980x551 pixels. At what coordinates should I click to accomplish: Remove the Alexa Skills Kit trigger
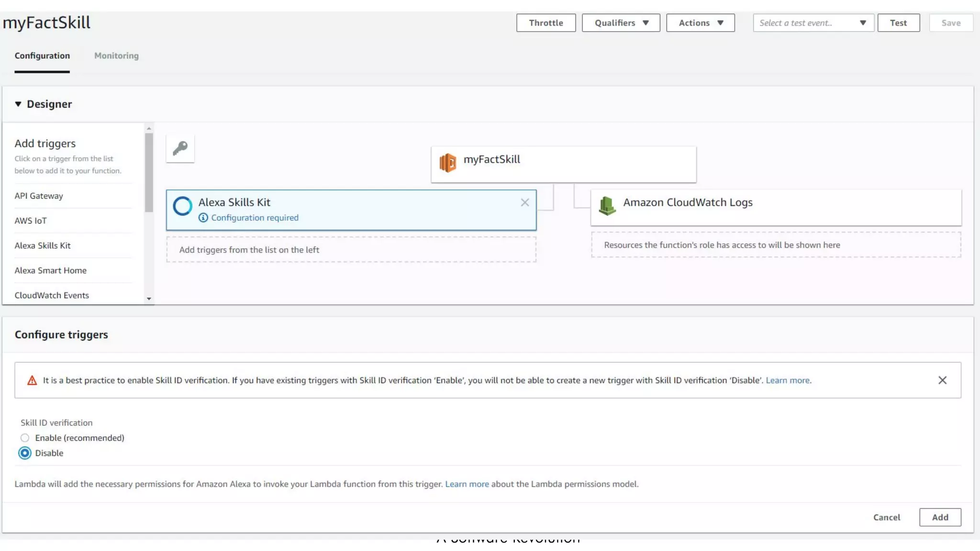(x=525, y=202)
